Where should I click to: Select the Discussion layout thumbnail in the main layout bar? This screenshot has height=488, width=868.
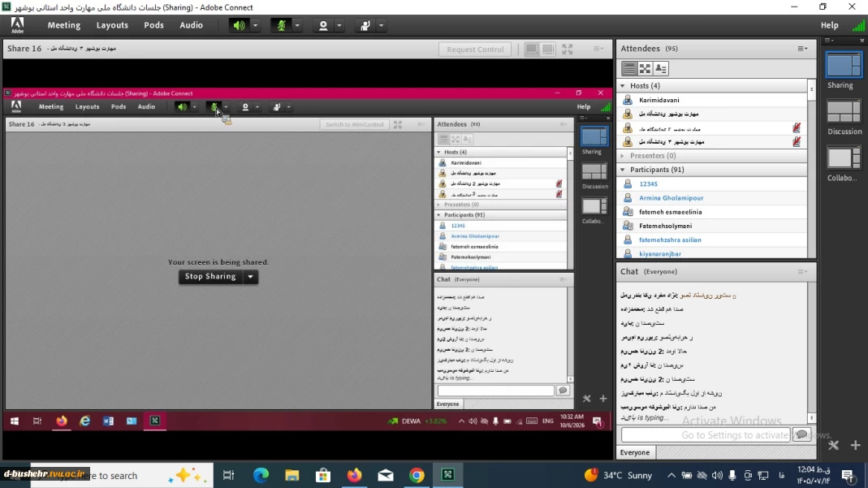click(844, 111)
